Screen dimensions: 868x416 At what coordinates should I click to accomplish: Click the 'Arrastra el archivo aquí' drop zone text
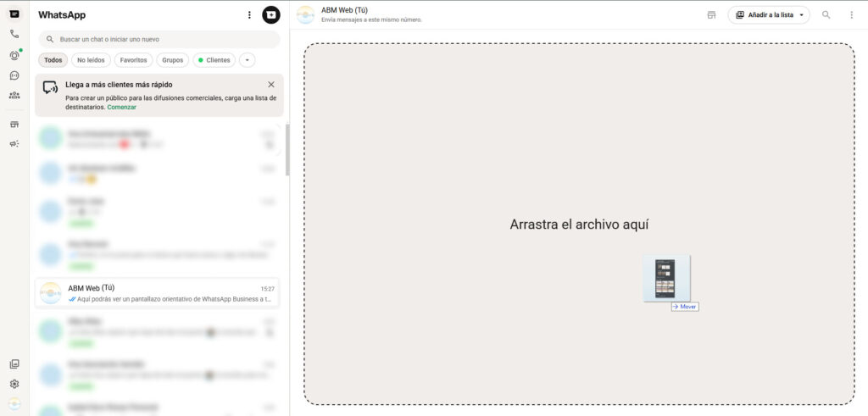[x=579, y=224]
